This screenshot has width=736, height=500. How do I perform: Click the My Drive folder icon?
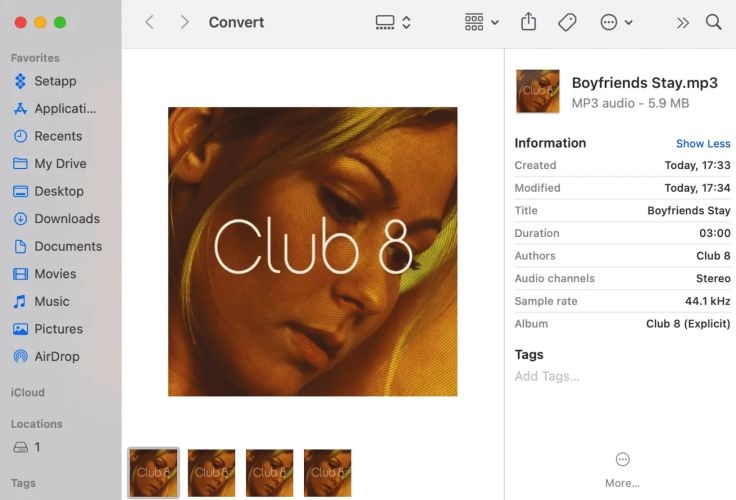[20, 164]
